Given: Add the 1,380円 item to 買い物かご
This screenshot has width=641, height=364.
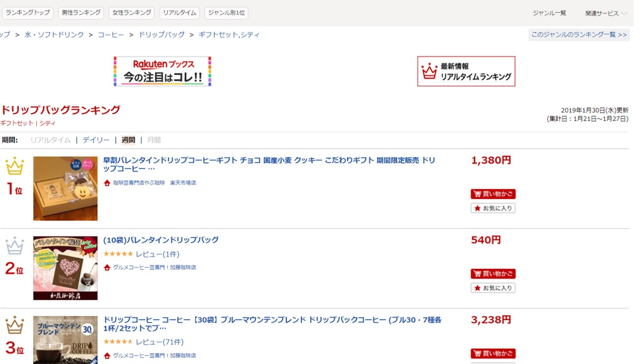Looking at the screenshot, I should point(493,194).
